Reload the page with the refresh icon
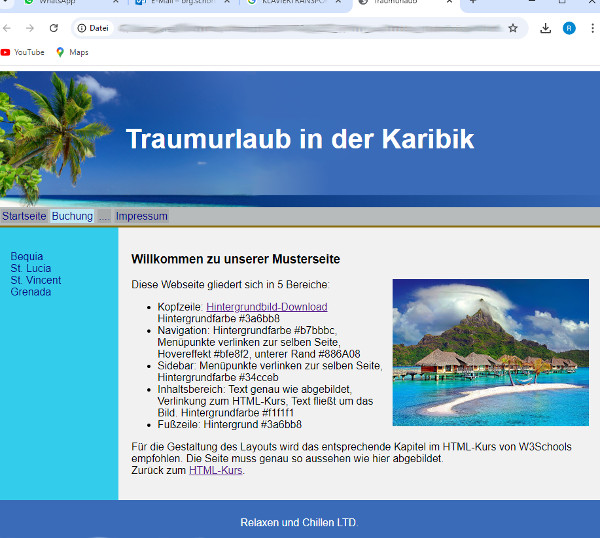 coord(54,28)
